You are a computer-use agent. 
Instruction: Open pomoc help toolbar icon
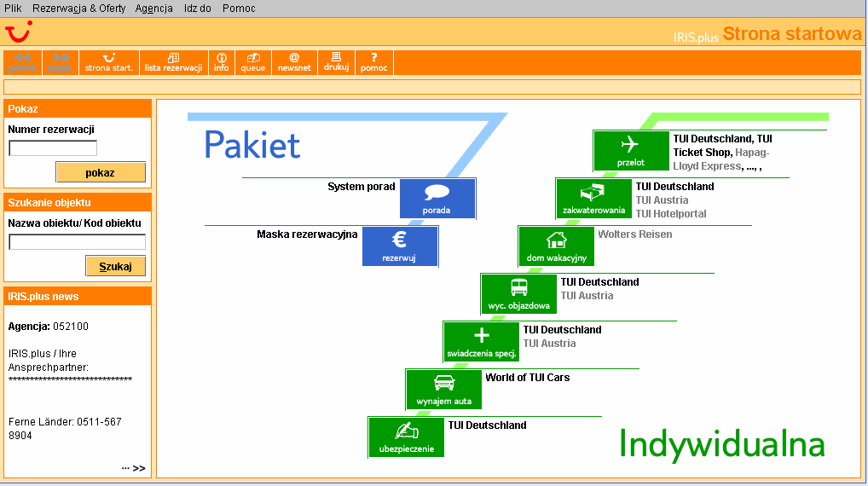pyautogui.click(x=374, y=62)
